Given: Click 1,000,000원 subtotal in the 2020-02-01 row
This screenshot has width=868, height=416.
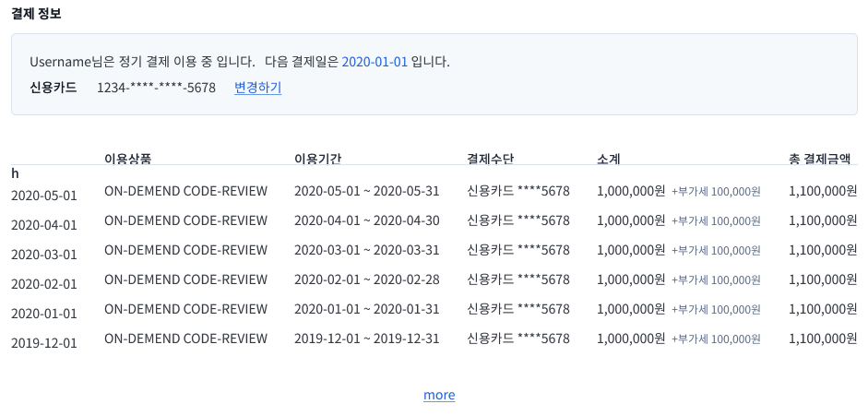Looking at the screenshot, I should pos(631,279).
